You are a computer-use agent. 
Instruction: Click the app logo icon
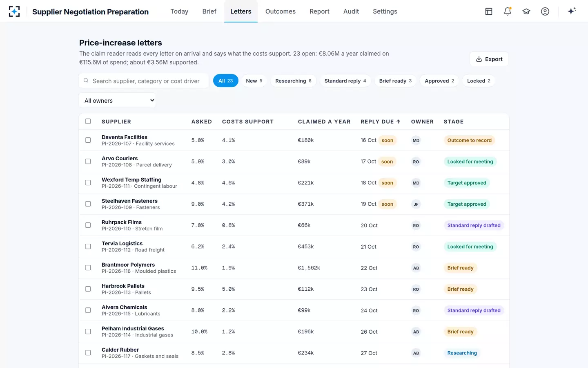click(x=14, y=11)
